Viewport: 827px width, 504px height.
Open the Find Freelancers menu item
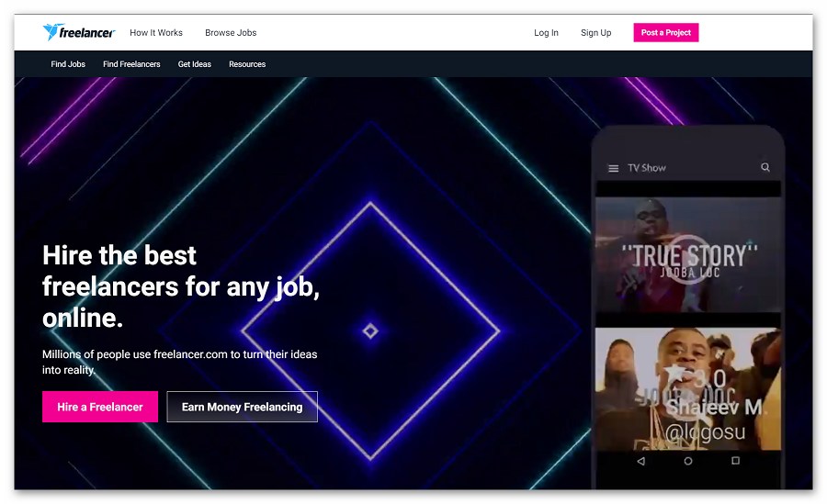point(131,64)
